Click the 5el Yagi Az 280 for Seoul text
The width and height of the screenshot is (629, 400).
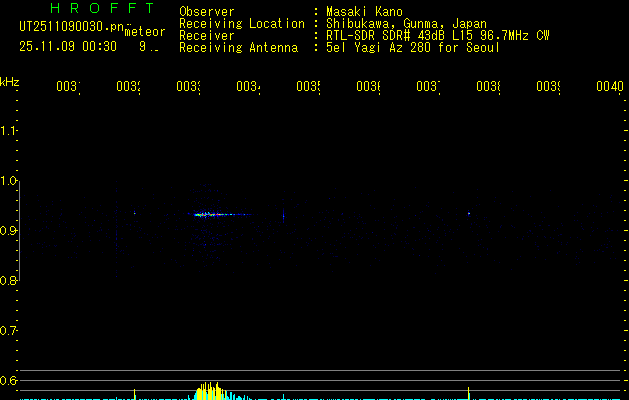[x=413, y=48]
